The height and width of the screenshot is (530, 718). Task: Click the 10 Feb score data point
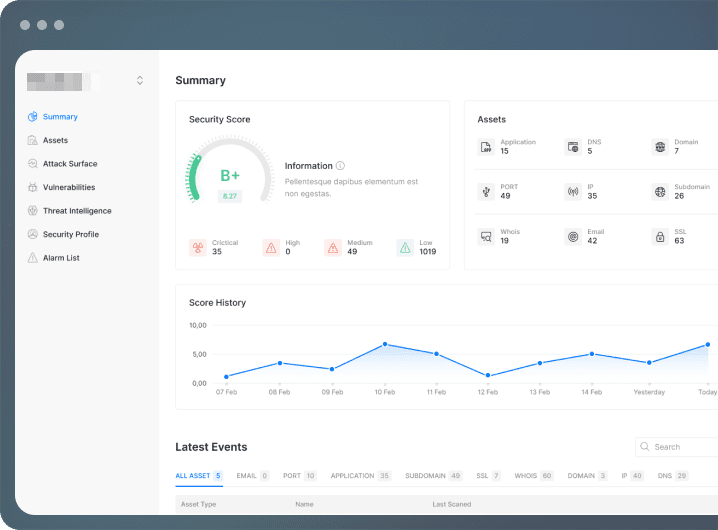coord(385,344)
